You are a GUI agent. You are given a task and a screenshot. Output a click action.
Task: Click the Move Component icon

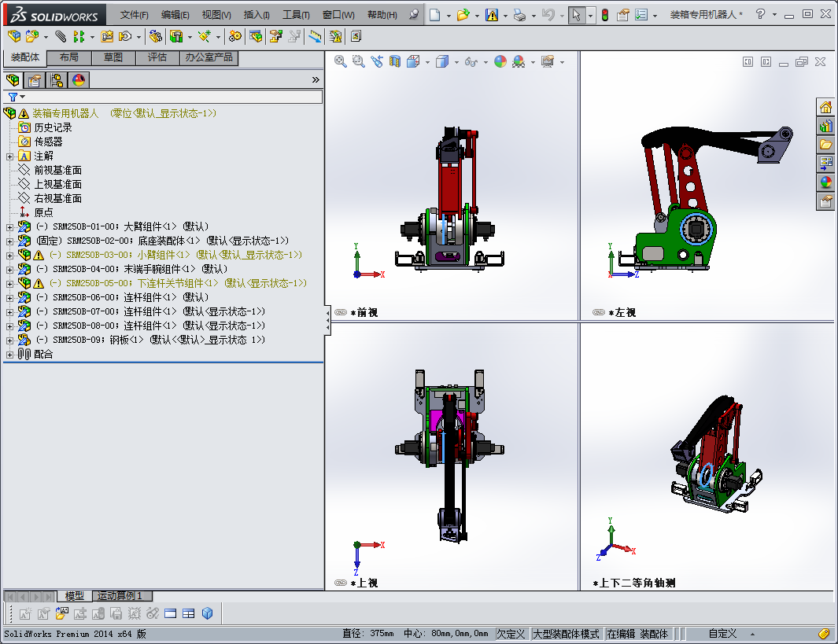125,36
